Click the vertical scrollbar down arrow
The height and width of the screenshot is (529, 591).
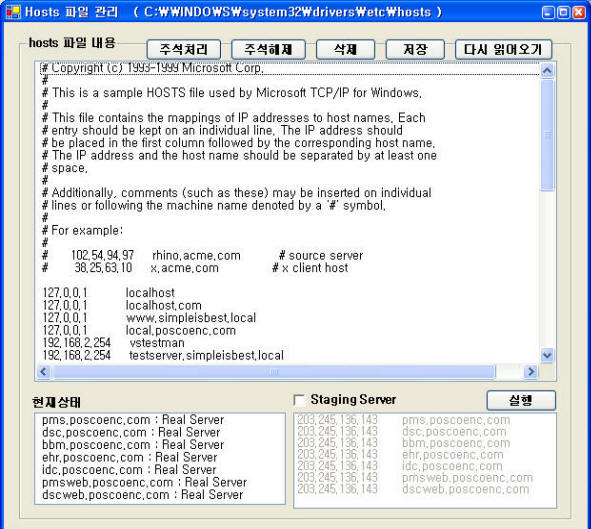(x=547, y=355)
